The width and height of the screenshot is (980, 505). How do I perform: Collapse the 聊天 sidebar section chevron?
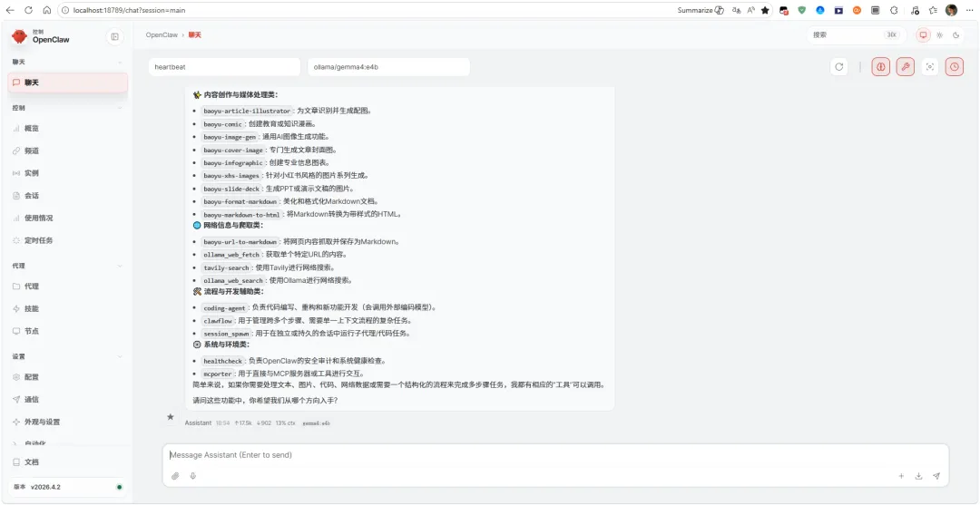(120, 62)
